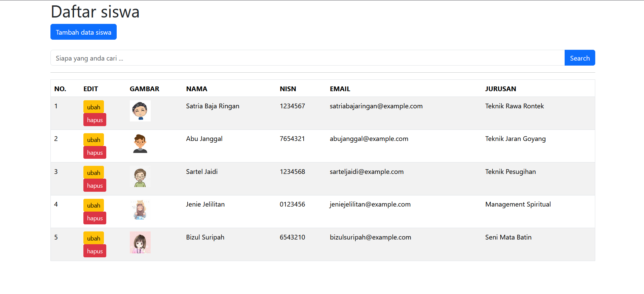Screen dimensions: 644x294
Task: Select Abu Janggal's avatar picture
Action: (x=140, y=143)
